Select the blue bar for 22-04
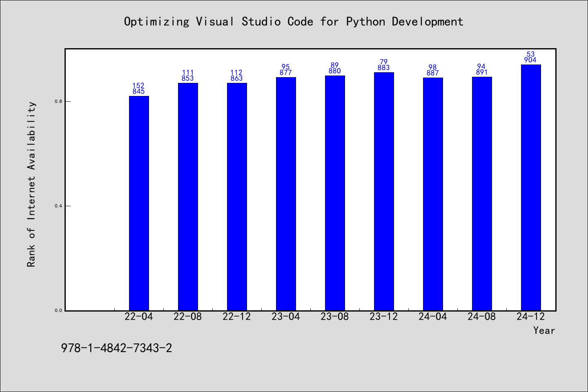588x392 pixels. (x=139, y=203)
